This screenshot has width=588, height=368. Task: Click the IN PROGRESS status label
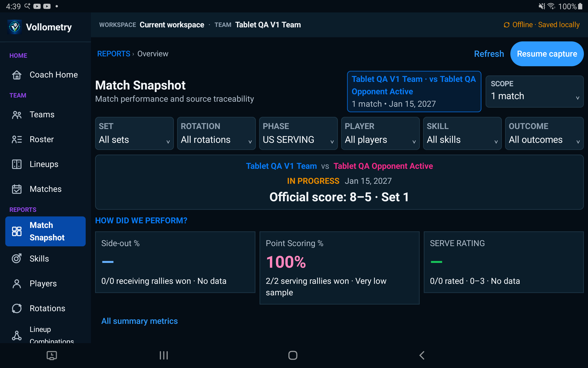313,181
